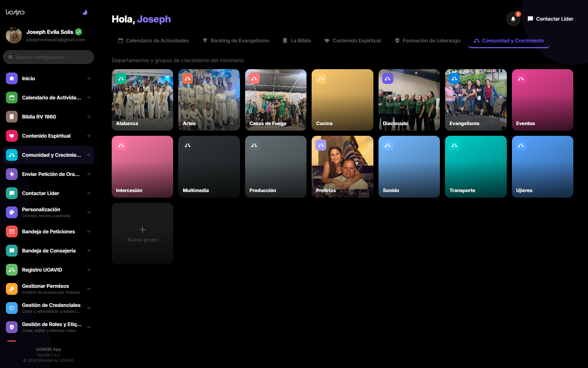Viewport: 588px width, 368px height.
Task: Click Bandeja de Consejería chat icon
Action: 12,251
